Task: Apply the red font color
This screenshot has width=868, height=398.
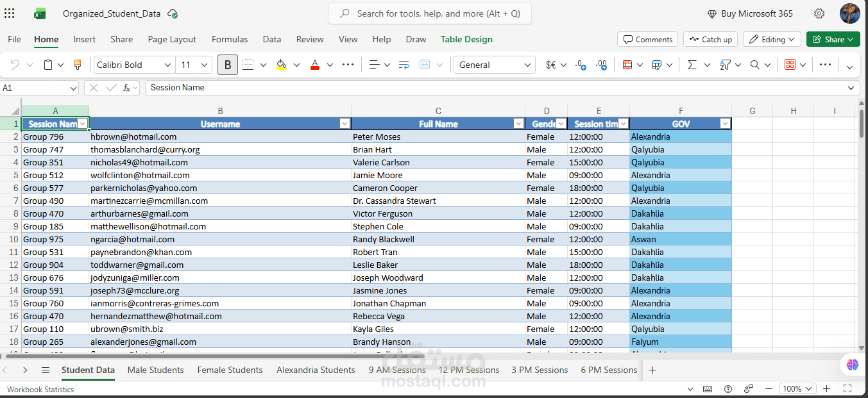Action: (314, 65)
